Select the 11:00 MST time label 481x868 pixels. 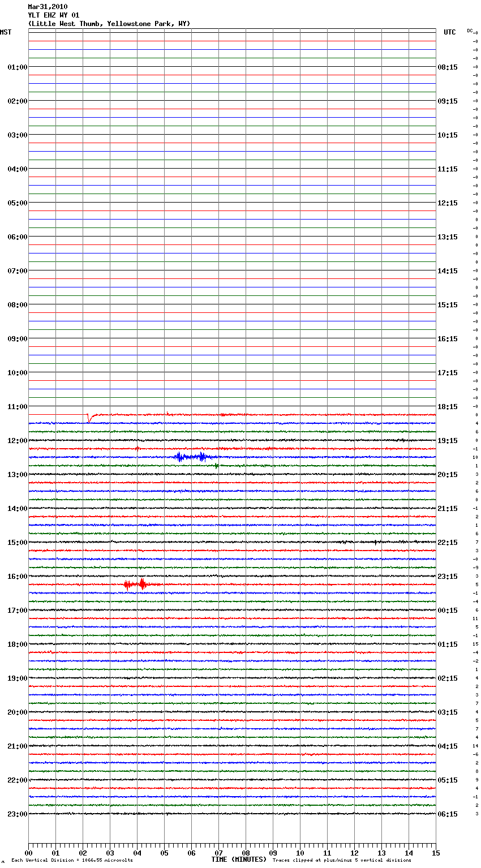(x=18, y=407)
